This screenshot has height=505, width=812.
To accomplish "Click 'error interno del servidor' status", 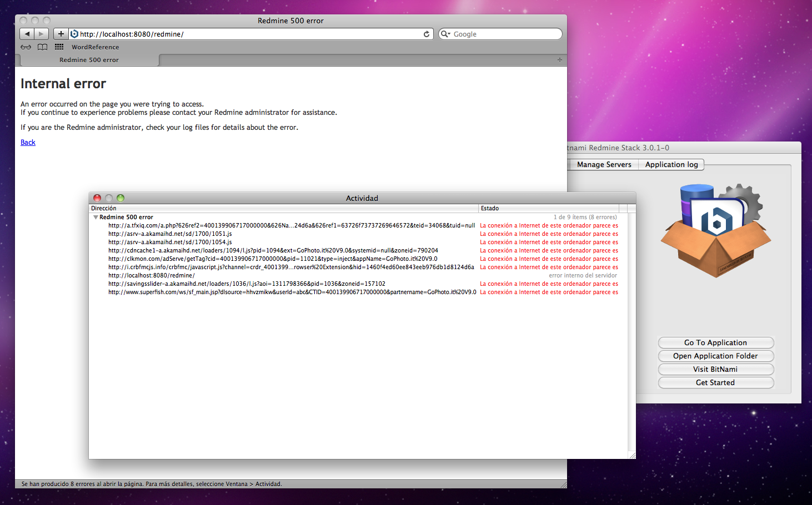I will (x=583, y=276).
